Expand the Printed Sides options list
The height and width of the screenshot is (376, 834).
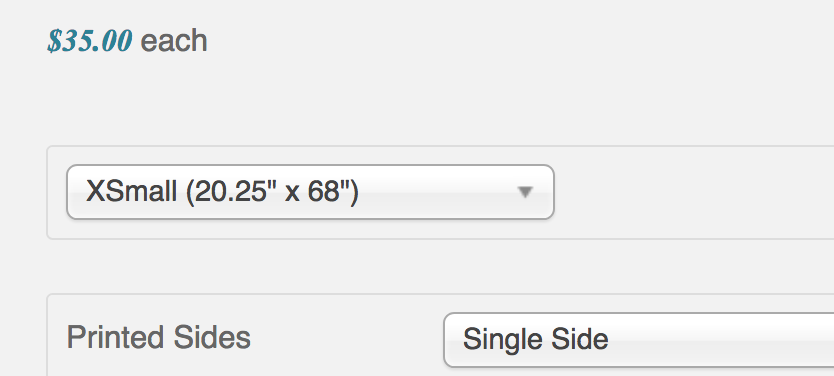click(x=638, y=339)
